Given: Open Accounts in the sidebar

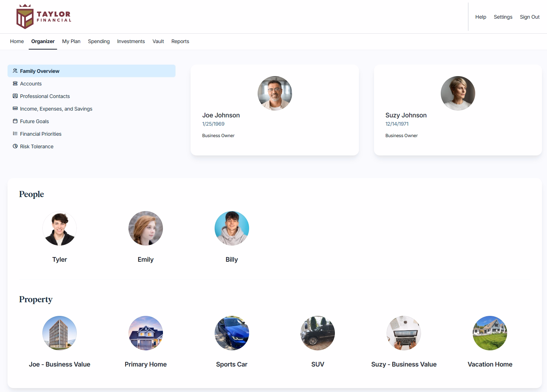Looking at the screenshot, I should click(92, 84).
